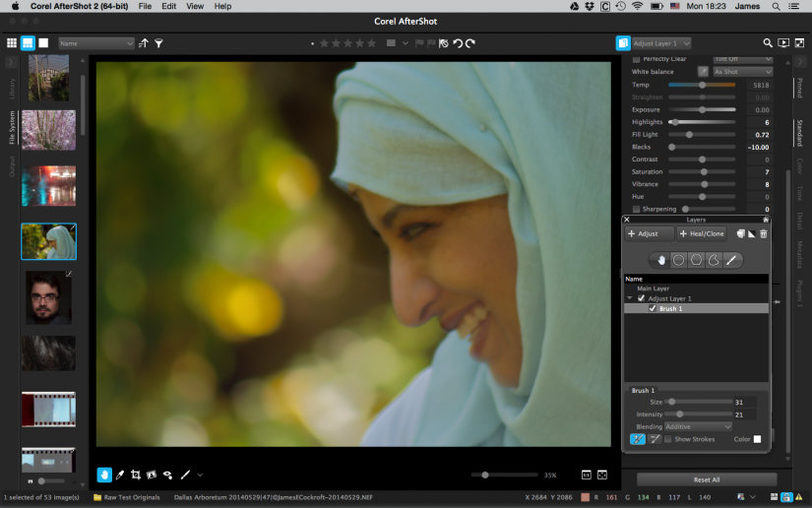Add a Heal/Clone layer
This screenshot has height=508, width=812.
coord(702,233)
